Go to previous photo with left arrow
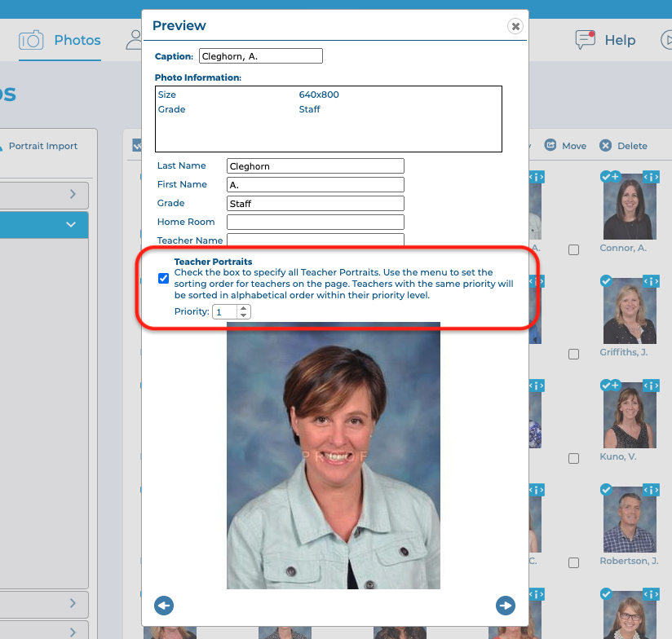Image resolution: width=672 pixels, height=639 pixels. (164, 606)
